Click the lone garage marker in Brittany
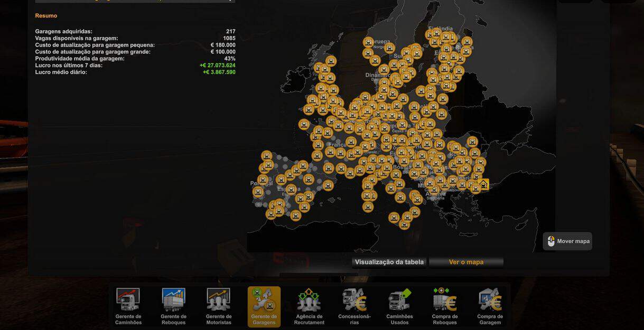Image resolution: width=644 pixels, height=330 pixels. click(304, 125)
